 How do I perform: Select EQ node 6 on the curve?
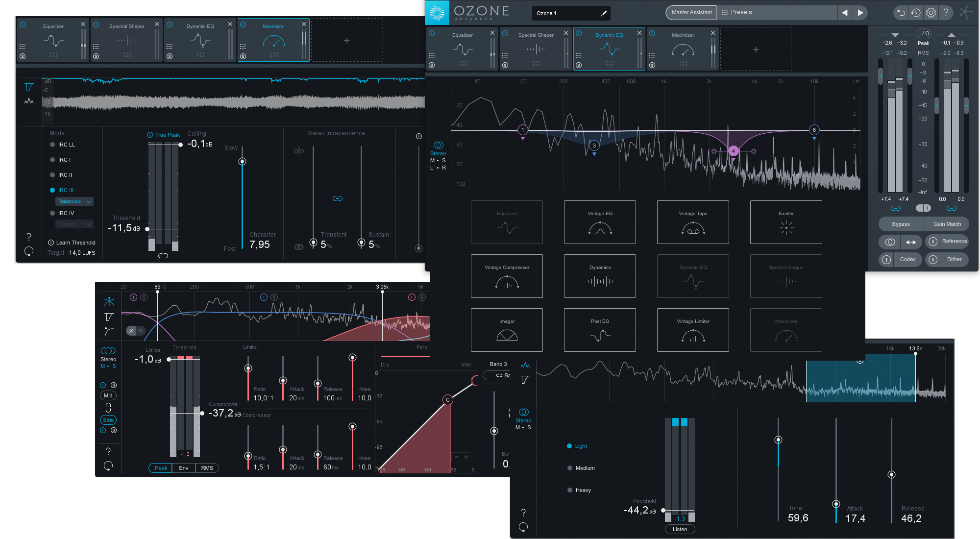pos(814,130)
